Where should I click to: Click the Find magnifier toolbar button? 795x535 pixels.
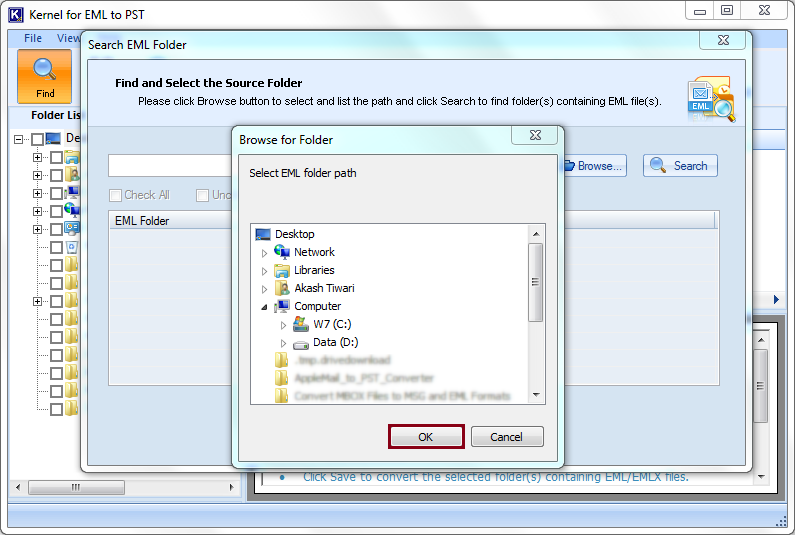tap(45, 77)
